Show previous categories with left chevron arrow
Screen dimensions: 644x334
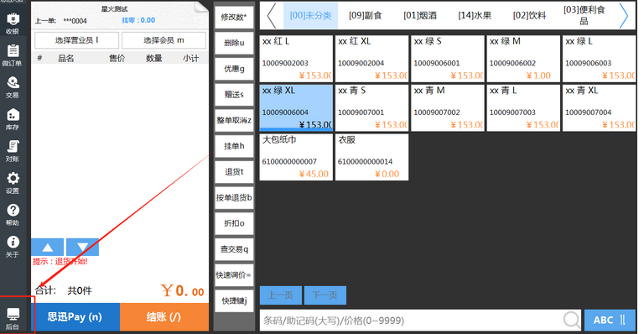(x=272, y=16)
